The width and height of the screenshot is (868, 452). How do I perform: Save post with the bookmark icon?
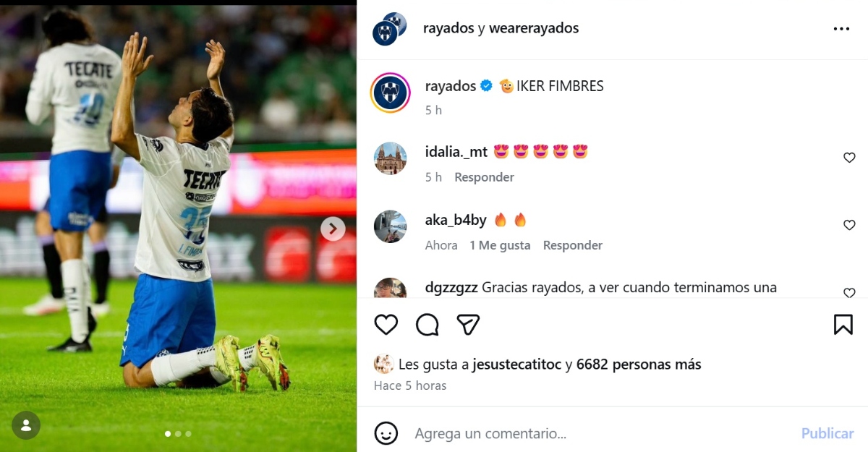point(843,325)
